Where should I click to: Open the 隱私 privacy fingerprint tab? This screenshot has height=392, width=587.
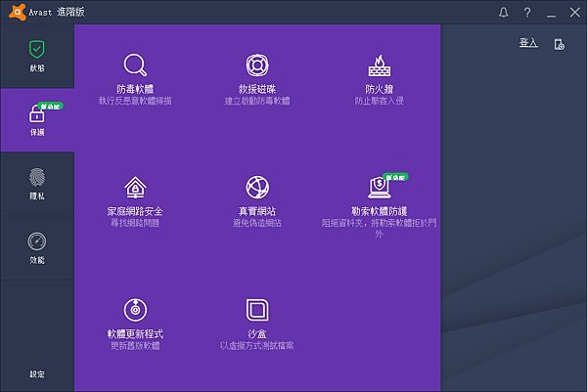click(x=37, y=184)
